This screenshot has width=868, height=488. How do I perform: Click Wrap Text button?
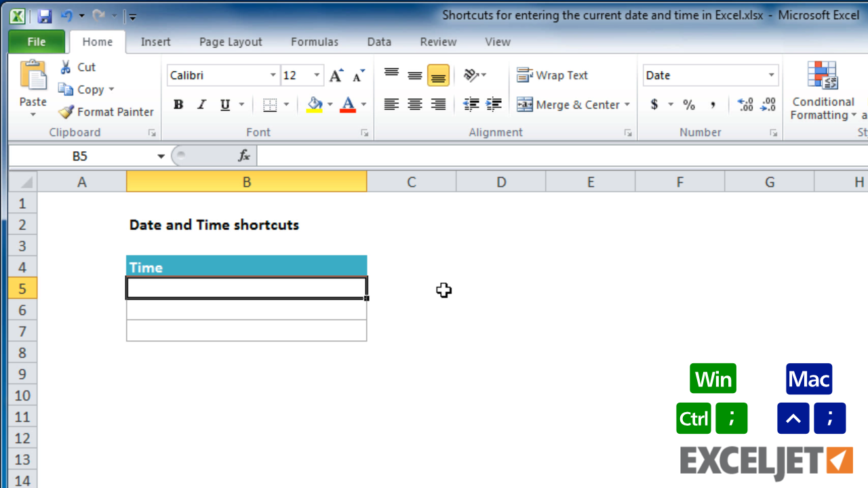coord(553,75)
